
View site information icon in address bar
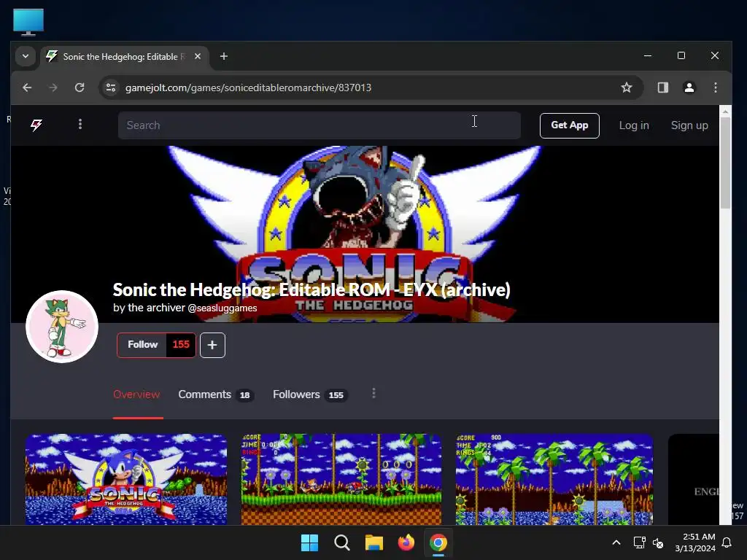pyautogui.click(x=111, y=87)
